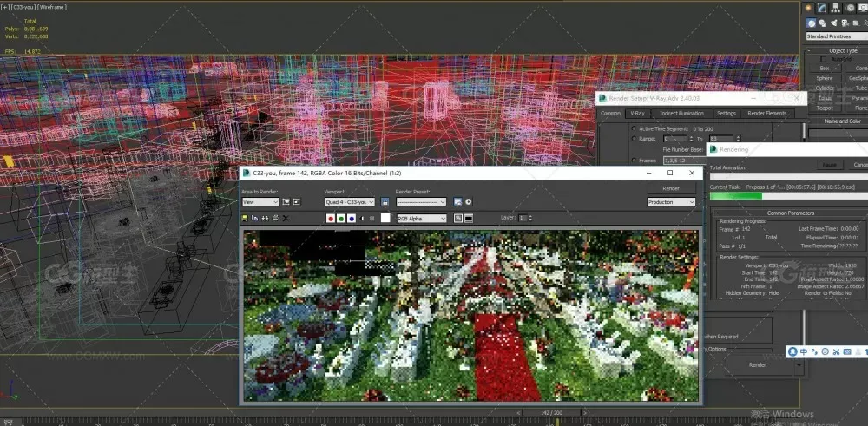Click the Lock to Viewport icon
Image resolution: width=868 pixels, height=426 pixels.
pos(385,202)
